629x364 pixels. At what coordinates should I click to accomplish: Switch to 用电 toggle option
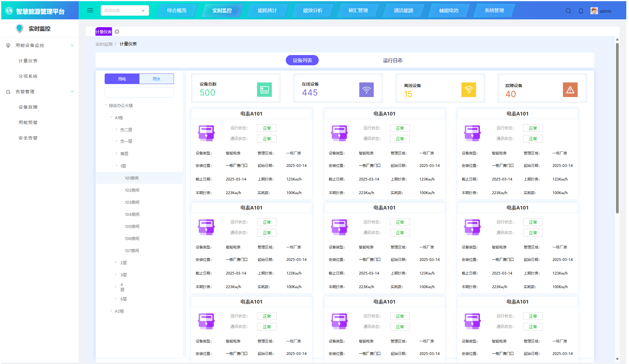click(x=122, y=79)
